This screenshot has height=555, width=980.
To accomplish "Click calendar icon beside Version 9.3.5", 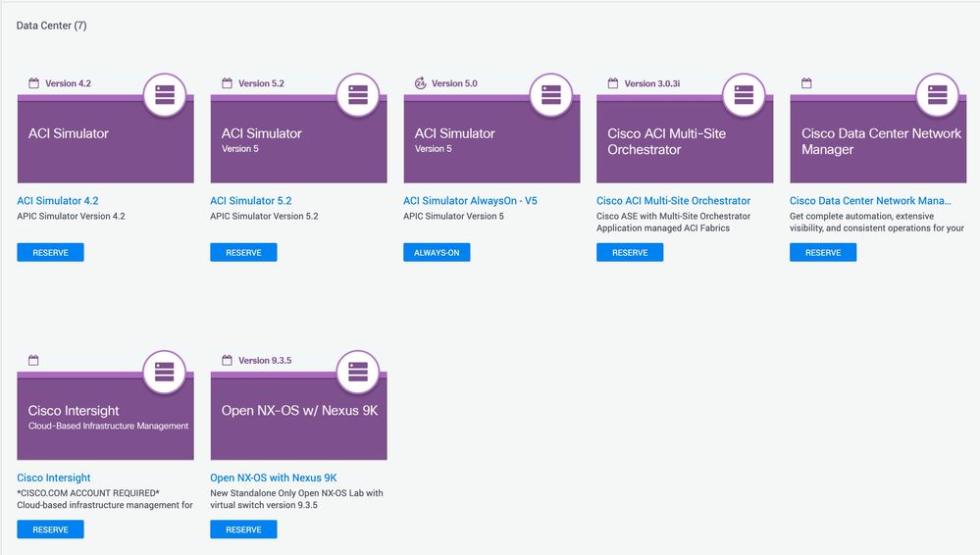I will (227, 360).
